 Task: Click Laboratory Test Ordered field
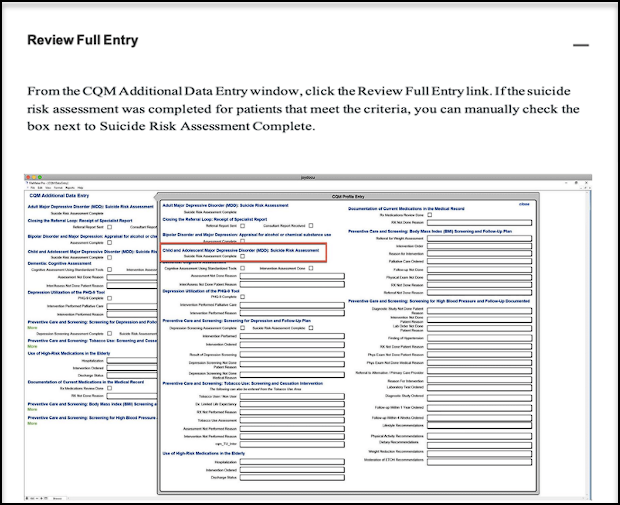click(x=479, y=387)
